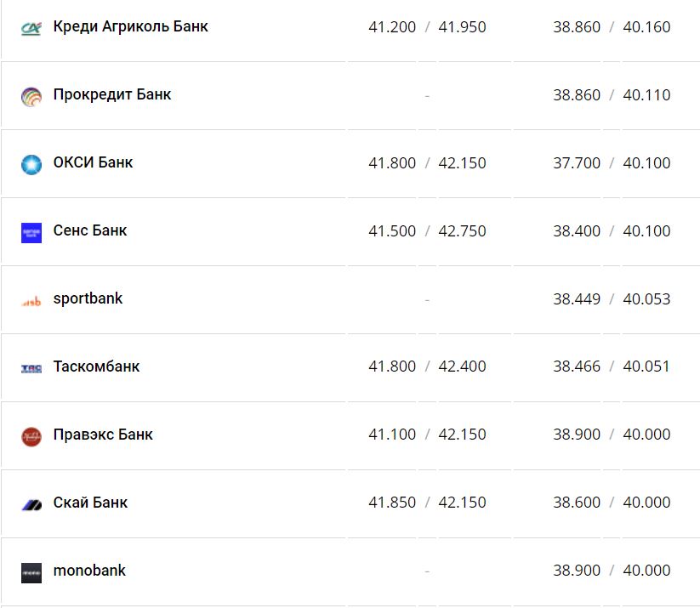
Task: Click the Скай Банк logo icon
Action: tap(31, 504)
